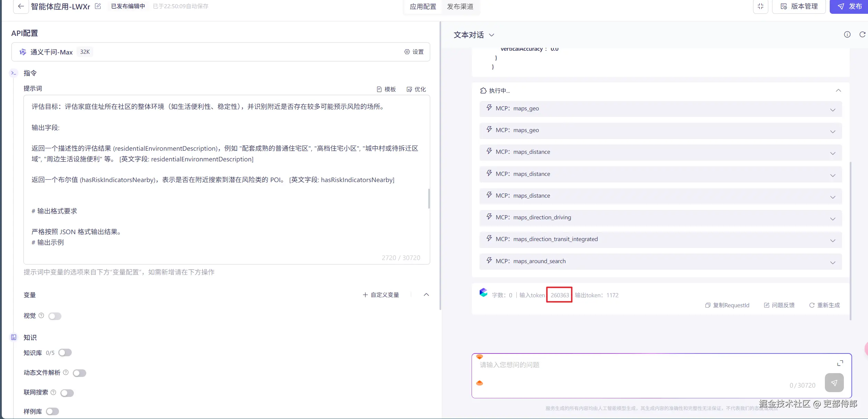
Task: Go back with the left arrow button
Action: pyautogui.click(x=21, y=6)
